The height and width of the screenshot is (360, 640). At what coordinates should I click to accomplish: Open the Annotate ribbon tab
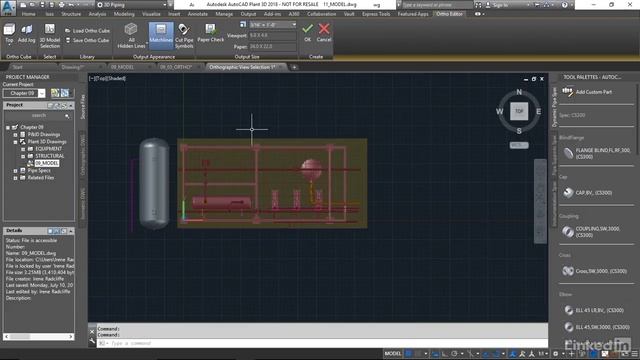[x=198, y=14]
